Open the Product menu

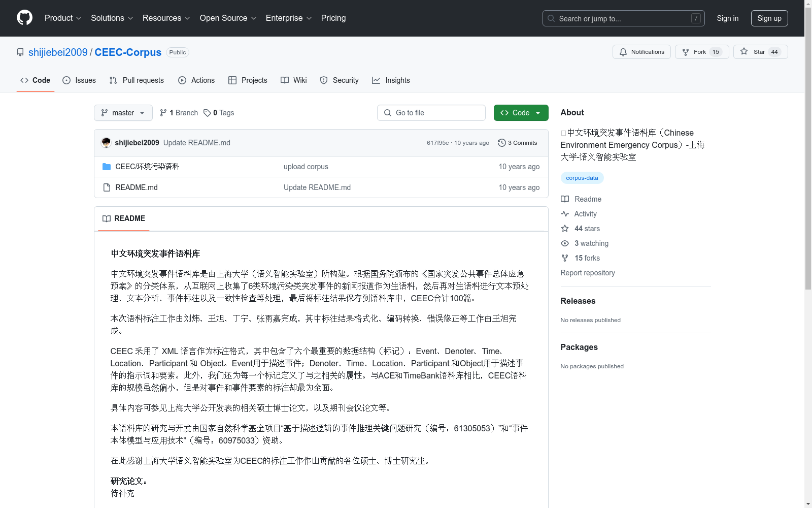tap(63, 18)
